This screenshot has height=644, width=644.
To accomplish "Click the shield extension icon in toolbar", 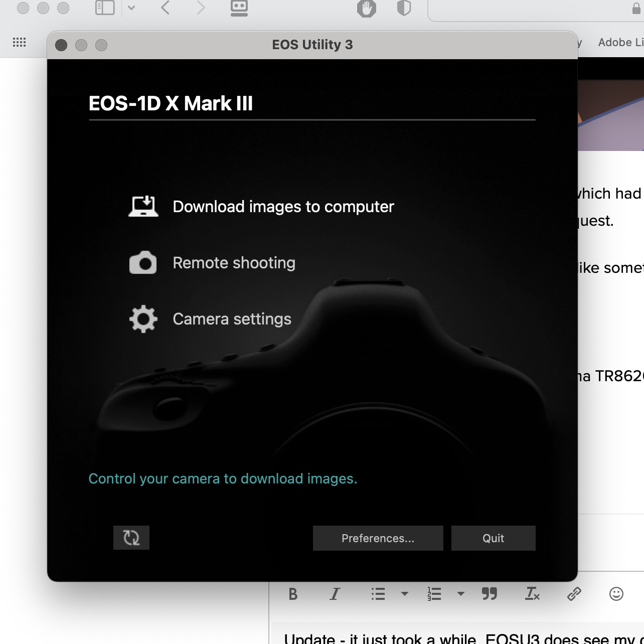I will (404, 9).
